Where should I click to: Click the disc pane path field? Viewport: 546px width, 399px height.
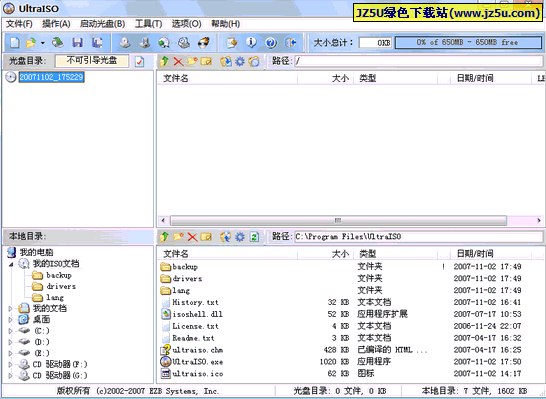click(419, 62)
